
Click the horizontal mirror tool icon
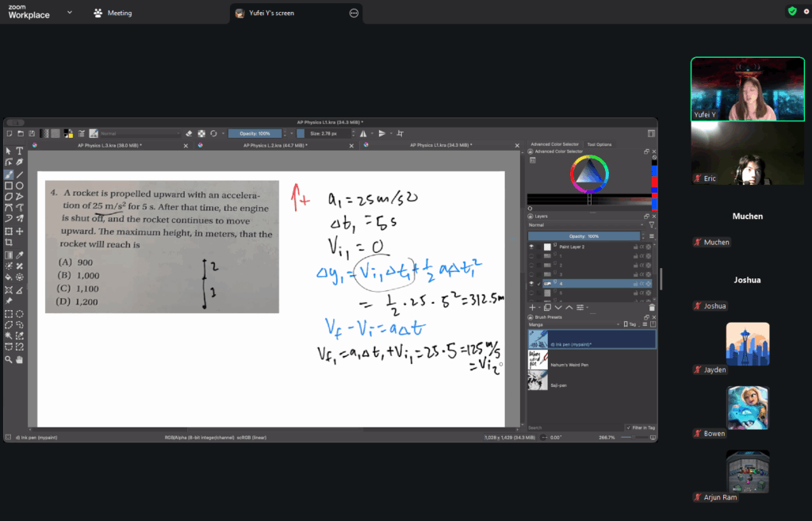(363, 133)
